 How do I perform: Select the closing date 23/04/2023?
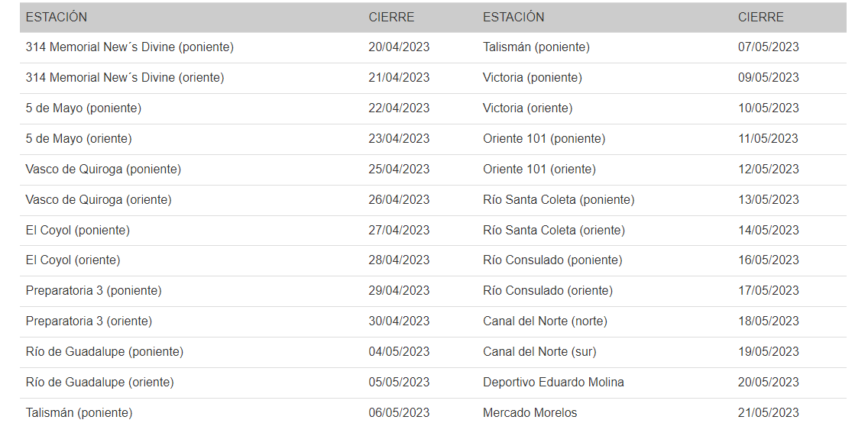coord(399,139)
